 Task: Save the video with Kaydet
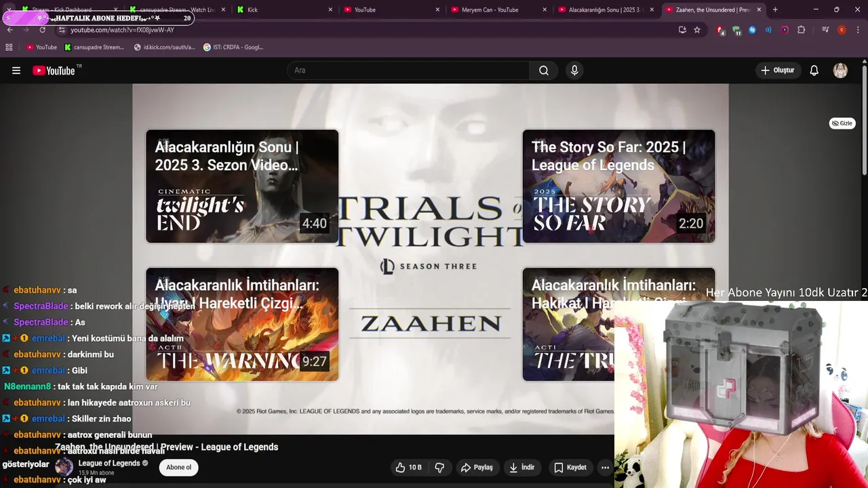tap(570, 468)
